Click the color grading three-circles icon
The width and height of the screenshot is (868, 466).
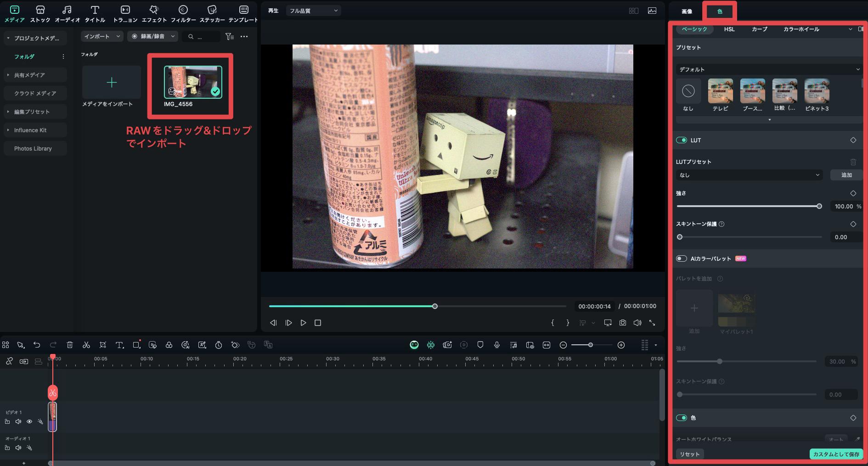point(169,345)
